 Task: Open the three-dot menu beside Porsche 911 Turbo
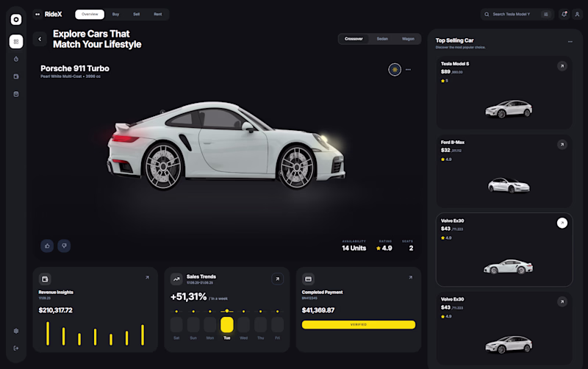(408, 69)
